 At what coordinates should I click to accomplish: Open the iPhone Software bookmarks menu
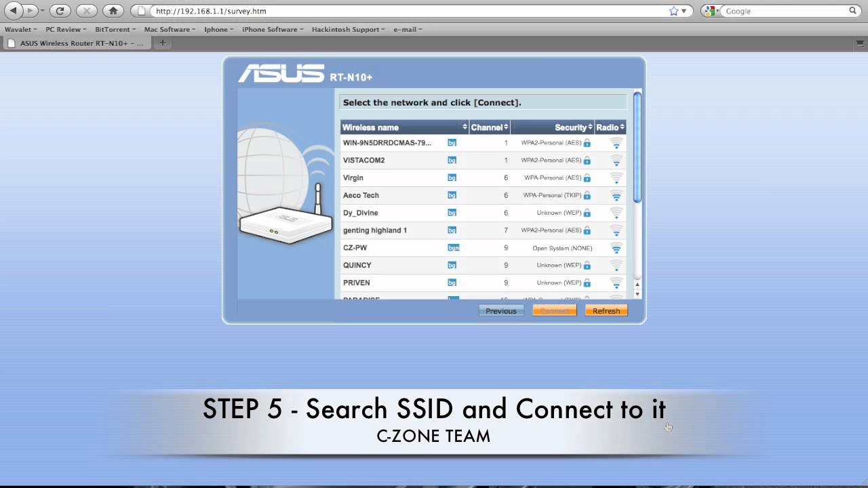pyautogui.click(x=273, y=29)
